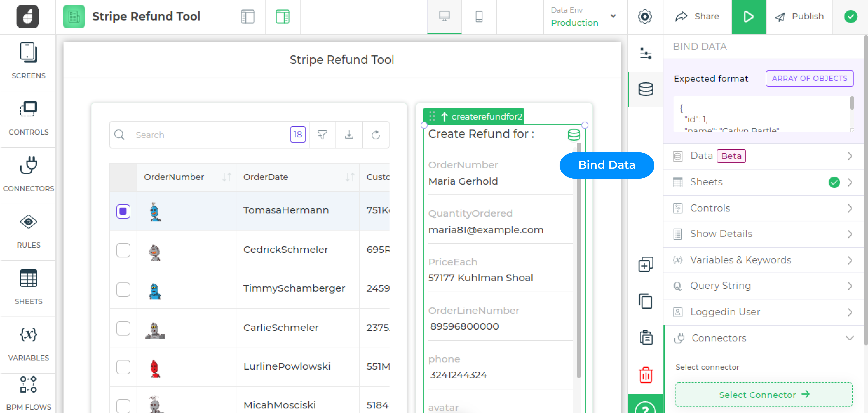Click the 'maria81@example.com' value
Screen dimensions: 868x413
pos(486,230)
